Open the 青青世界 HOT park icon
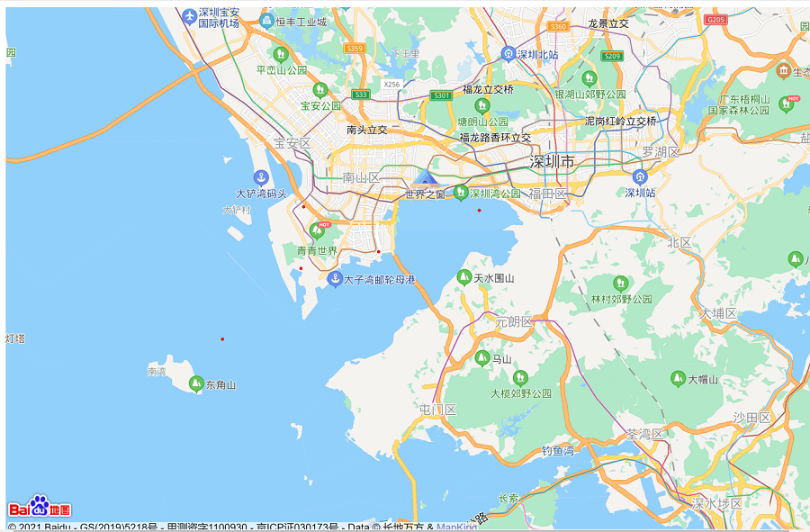The image size is (810, 532). [x=317, y=231]
